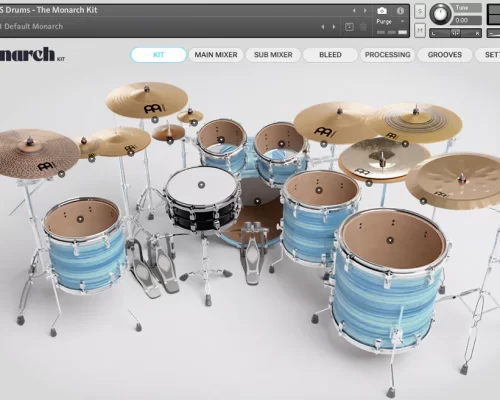Click the Tune knob
Image resolution: width=500 pixels, height=400 pixels.
[440, 14]
